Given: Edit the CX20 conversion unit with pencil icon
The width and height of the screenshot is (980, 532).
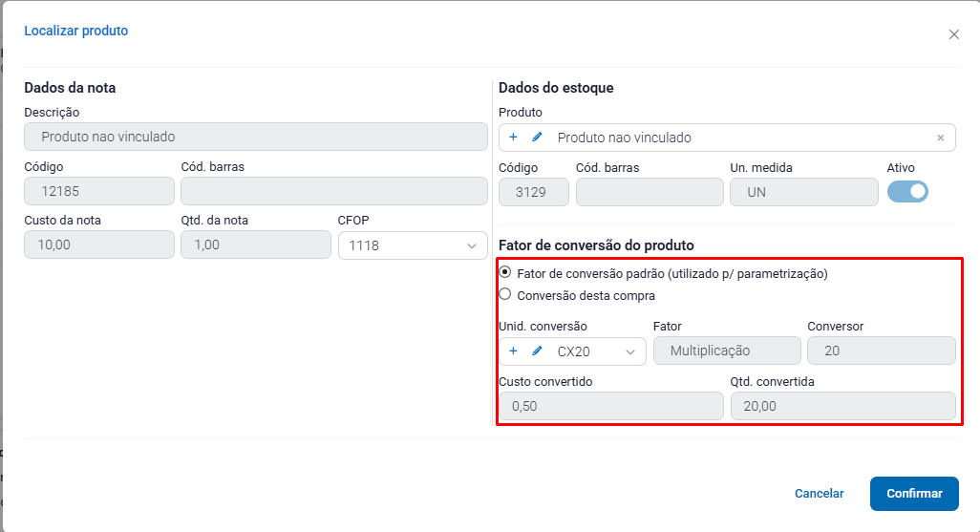Looking at the screenshot, I should [x=537, y=351].
